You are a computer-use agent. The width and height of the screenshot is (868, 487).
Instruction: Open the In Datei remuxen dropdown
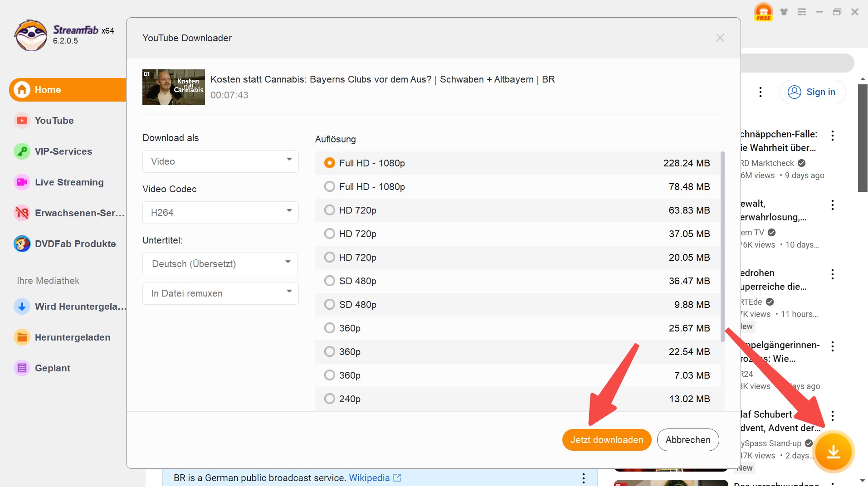tap(220, 293)
